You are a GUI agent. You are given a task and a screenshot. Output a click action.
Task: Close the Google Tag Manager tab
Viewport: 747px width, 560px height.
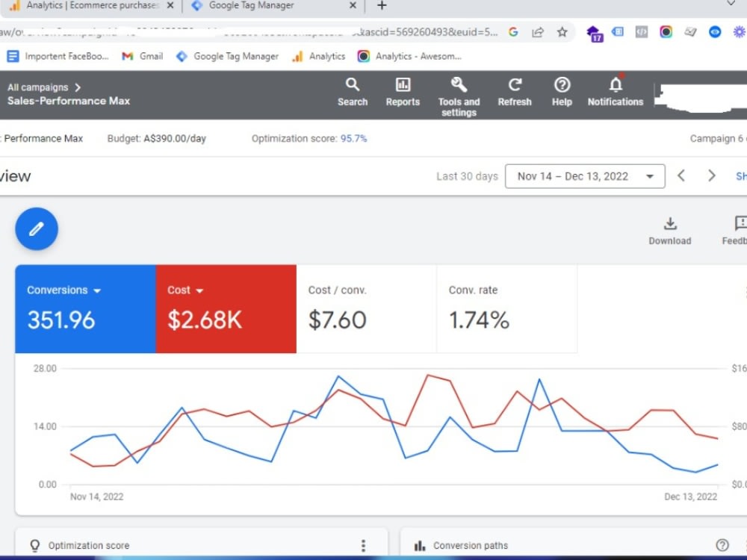(353, 6)
